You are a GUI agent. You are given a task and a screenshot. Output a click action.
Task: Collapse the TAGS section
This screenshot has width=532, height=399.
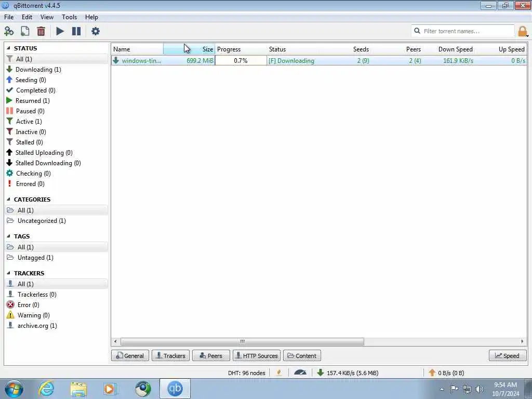[x=8, y=236]
